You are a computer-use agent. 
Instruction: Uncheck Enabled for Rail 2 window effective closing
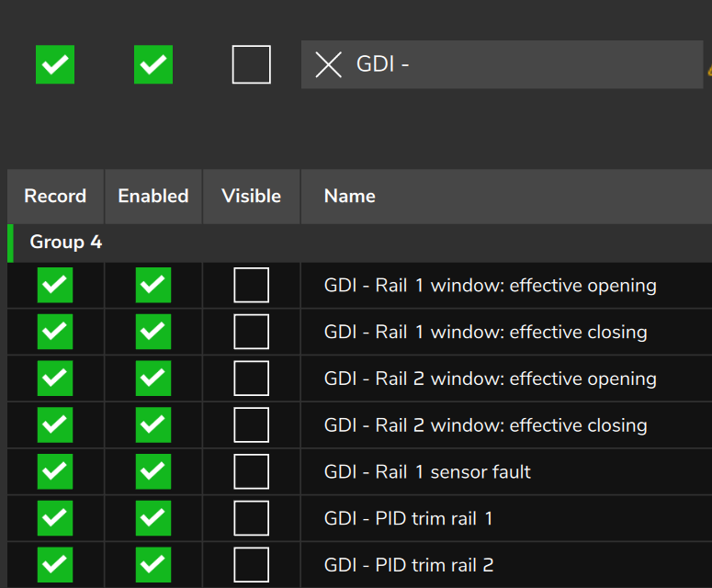click(153, 425)
